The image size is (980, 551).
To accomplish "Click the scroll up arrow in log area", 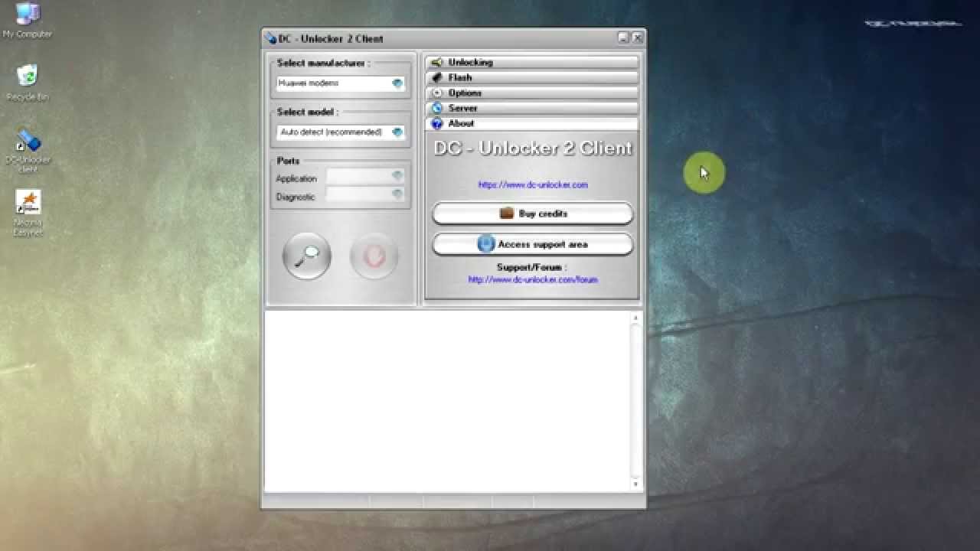I will (x=635, y=317).
